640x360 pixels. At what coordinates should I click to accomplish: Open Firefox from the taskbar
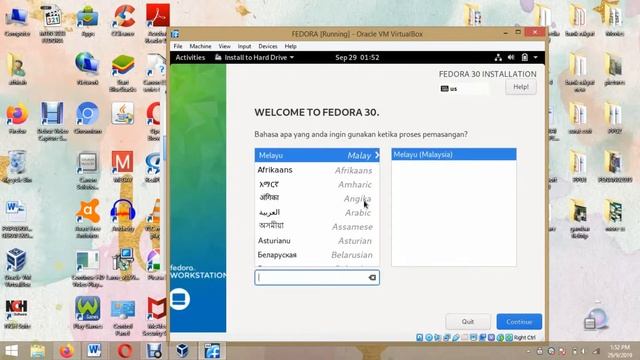click(x=67, y=351)
